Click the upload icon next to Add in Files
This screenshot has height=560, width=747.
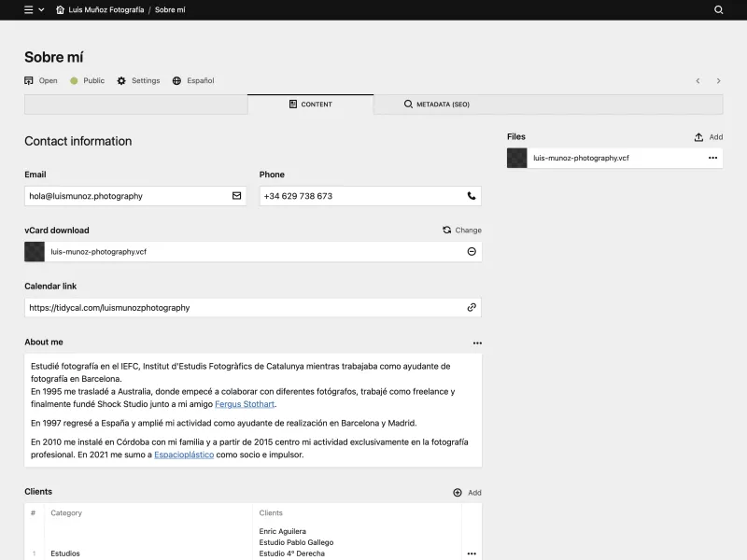coord(699,136)
